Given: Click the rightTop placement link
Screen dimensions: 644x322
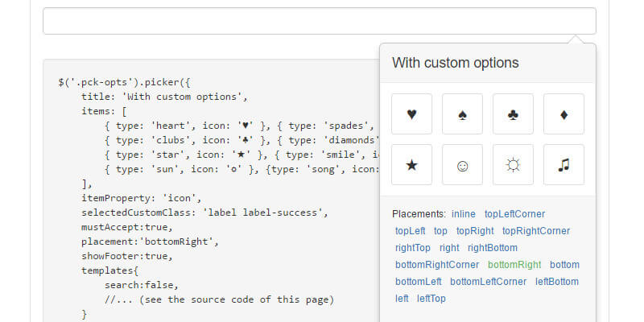Looking at the screenshot, I should coord(412,248).
